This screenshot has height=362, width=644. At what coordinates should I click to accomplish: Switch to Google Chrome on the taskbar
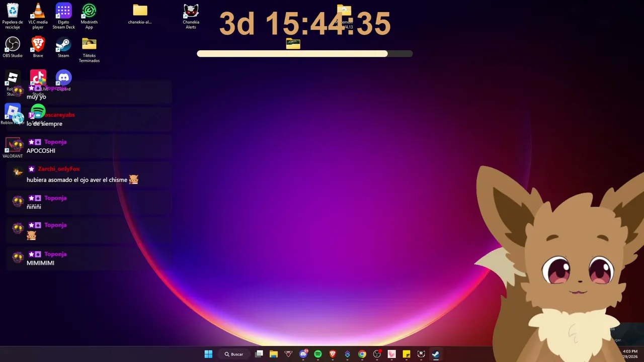coord(362,354)
